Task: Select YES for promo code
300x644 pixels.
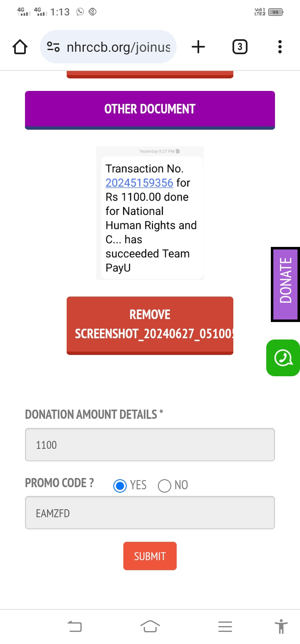Action: coord(120,486)
